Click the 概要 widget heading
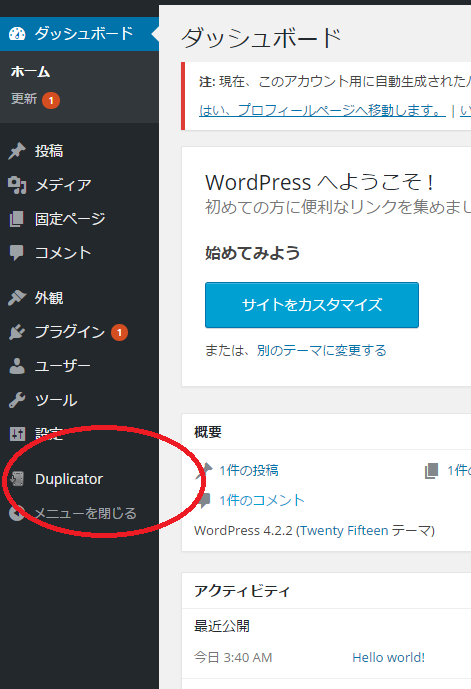471x689 pixels. coord(208,432)
